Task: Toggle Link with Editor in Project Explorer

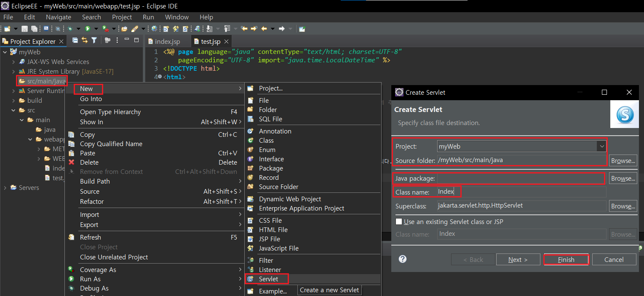Action: pyautogui.click(x=85, y=40)
